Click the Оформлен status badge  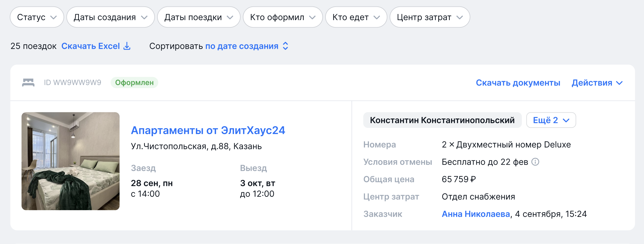click(x=134, y=83)
